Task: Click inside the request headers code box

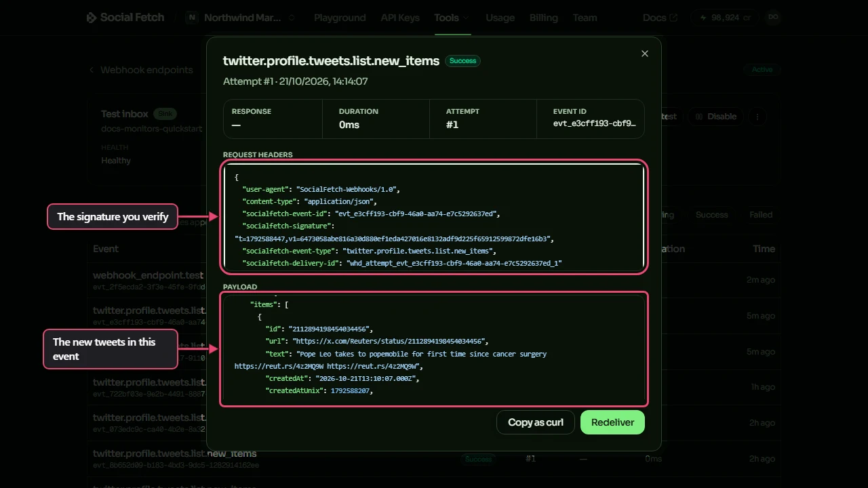Action: tap(434, 218)
